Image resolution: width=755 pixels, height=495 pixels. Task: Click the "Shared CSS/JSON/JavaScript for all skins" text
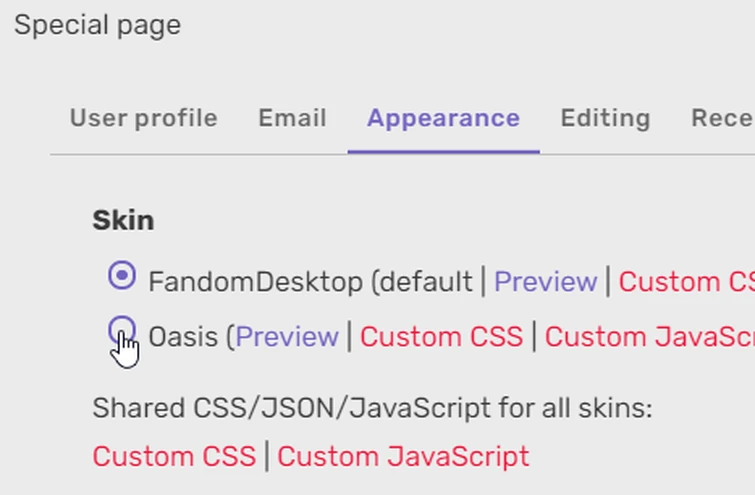tap(372, 408)
